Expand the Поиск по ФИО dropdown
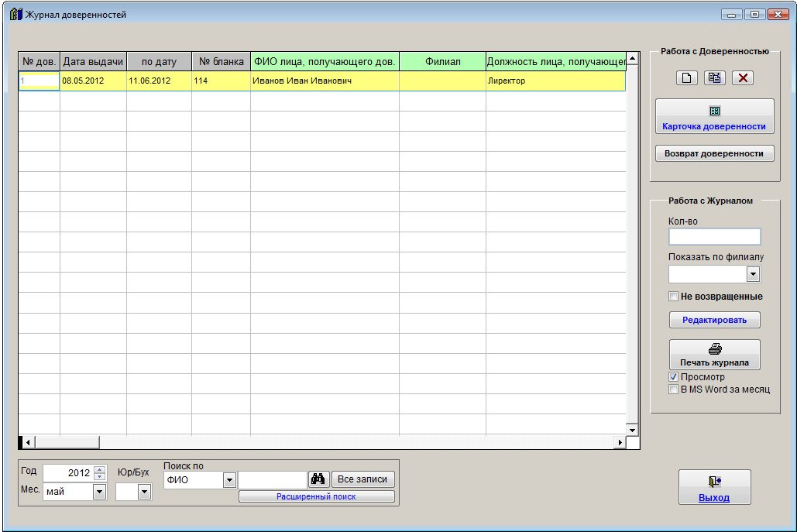797x532 pixels. [x=230, y=479]
